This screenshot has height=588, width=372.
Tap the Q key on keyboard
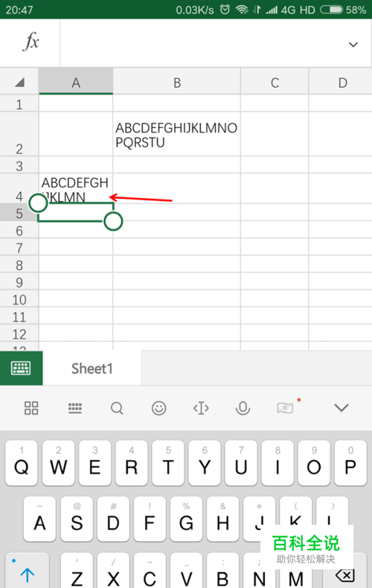point(22,463)
